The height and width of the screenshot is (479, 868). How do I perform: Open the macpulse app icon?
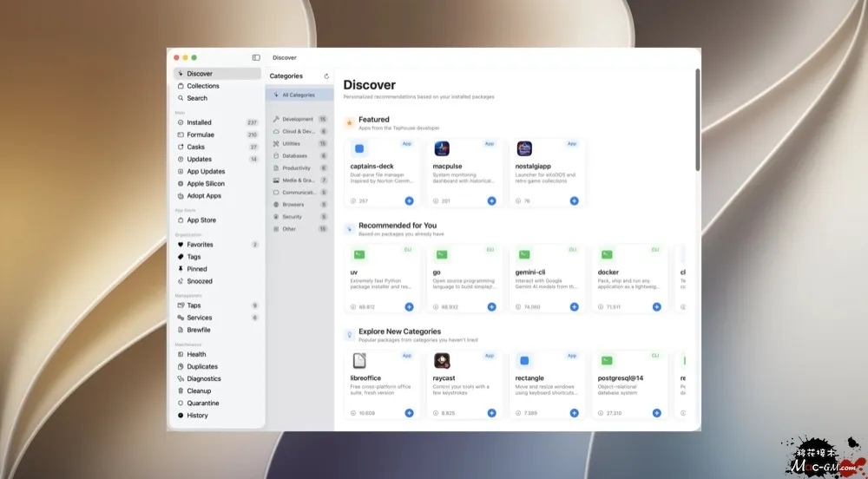pos(442,148)
